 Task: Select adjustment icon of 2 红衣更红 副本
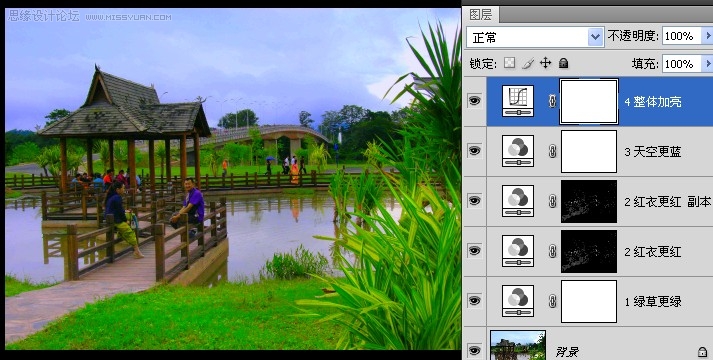[518, 201]
